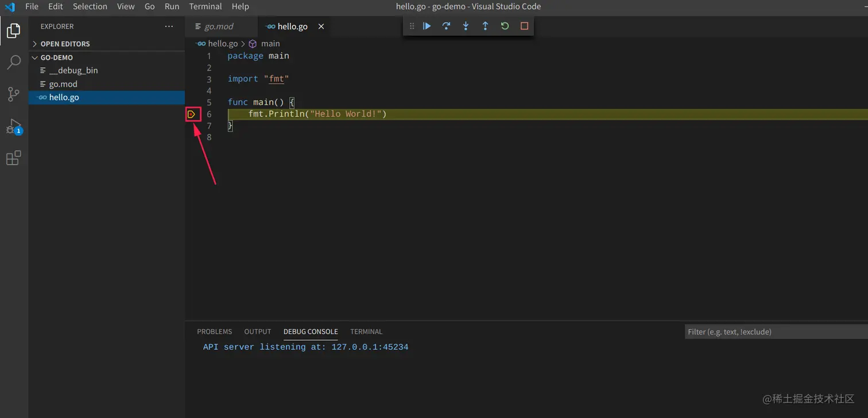Step out in debug toolbar
Viewport: 868px width, 418px height.
click(485, 26)
